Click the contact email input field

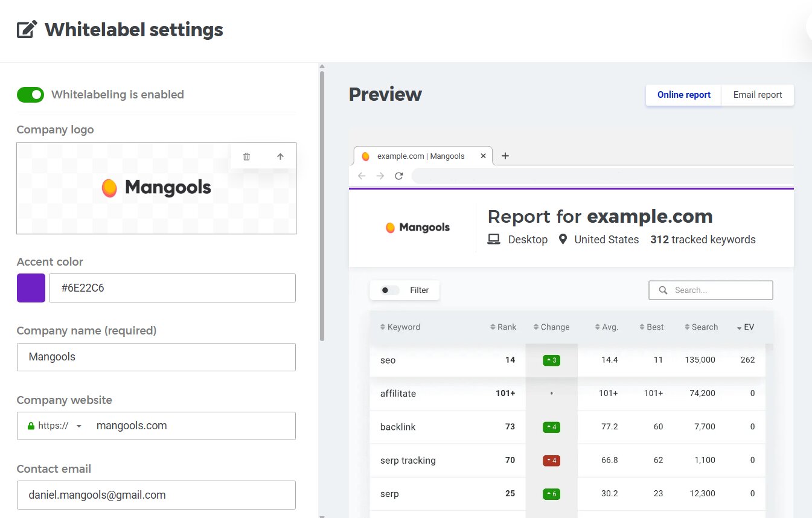click(x=156, y=494)
